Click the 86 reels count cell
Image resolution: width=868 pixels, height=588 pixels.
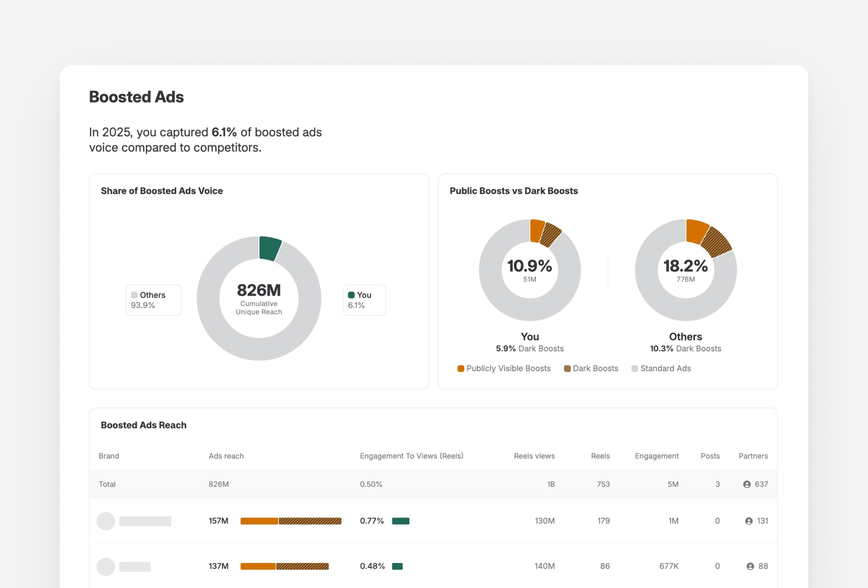coord(605,566)
